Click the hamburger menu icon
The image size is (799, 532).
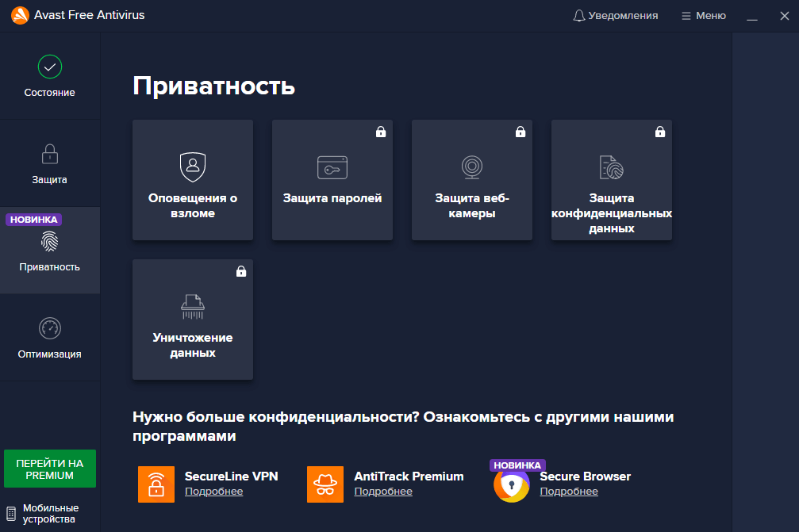(686, 17)
